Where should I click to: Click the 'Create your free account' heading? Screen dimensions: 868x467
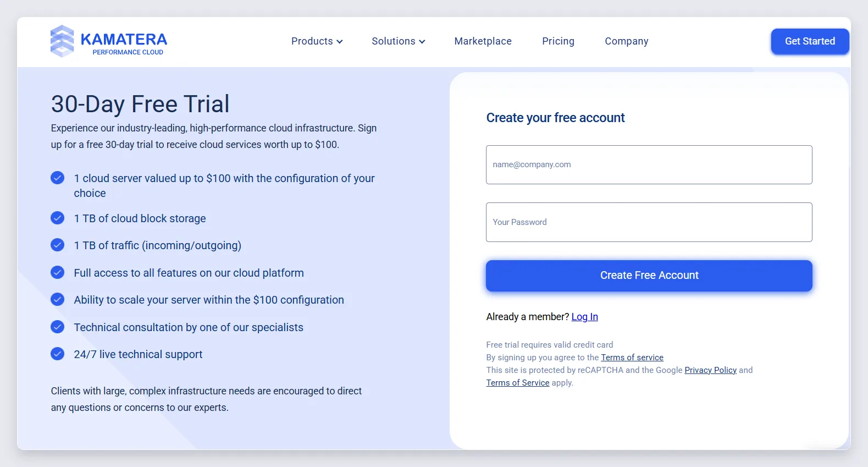point(556,118)
